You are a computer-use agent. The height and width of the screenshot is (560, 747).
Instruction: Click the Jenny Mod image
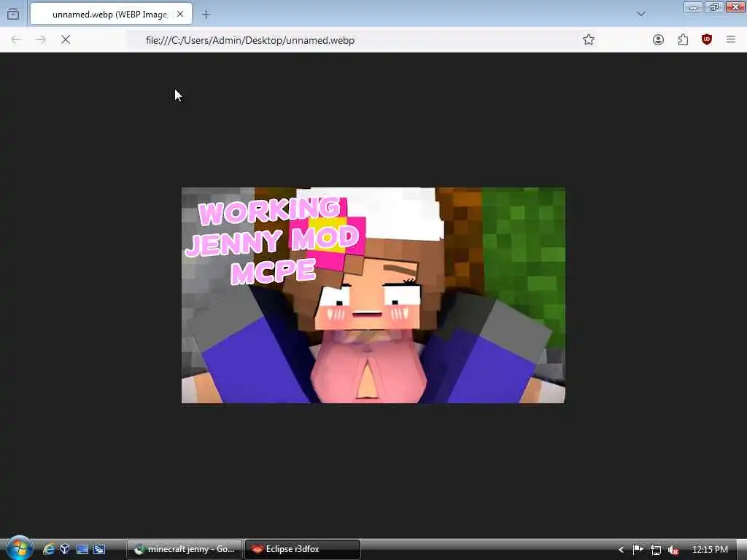[x=373, y=295]
